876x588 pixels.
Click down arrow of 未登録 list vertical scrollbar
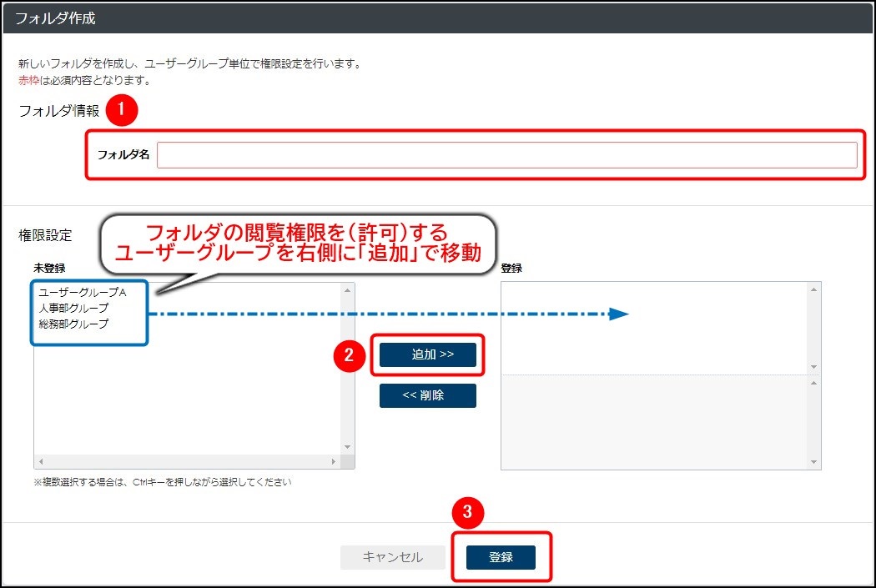pyautogui.click(x=348, y=448)
